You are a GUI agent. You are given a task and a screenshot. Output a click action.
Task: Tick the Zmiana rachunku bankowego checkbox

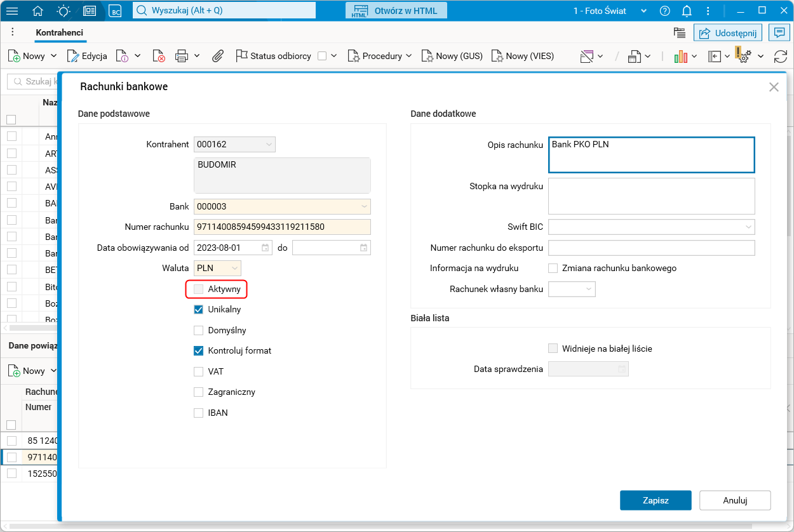(553, 268)
